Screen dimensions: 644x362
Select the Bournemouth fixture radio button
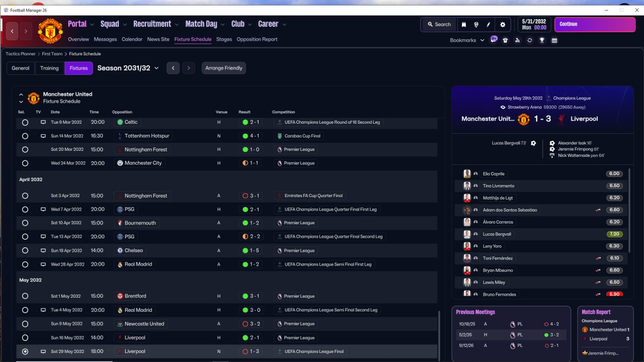[x=25, y=223]
